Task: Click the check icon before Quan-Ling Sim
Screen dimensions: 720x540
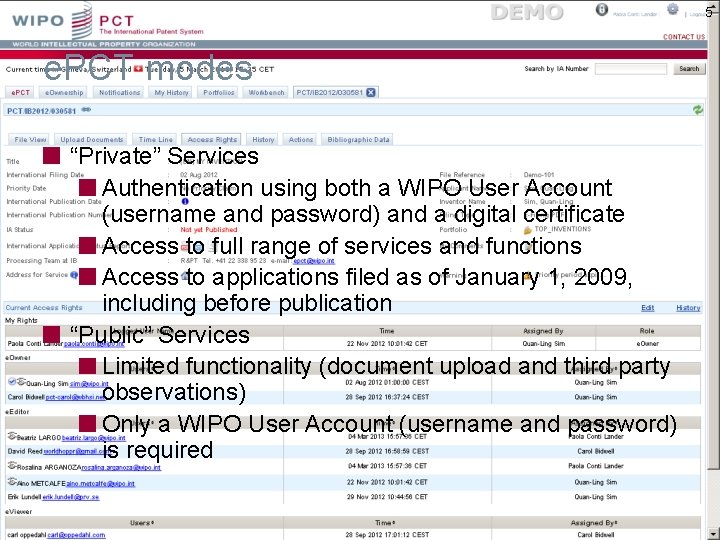Action: [12, 381]
